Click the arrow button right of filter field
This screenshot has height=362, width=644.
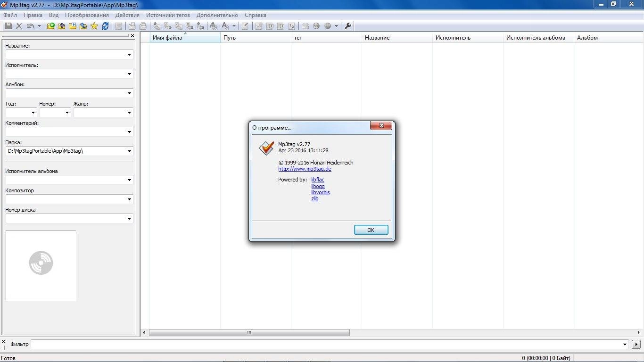(x=636, y=344)
